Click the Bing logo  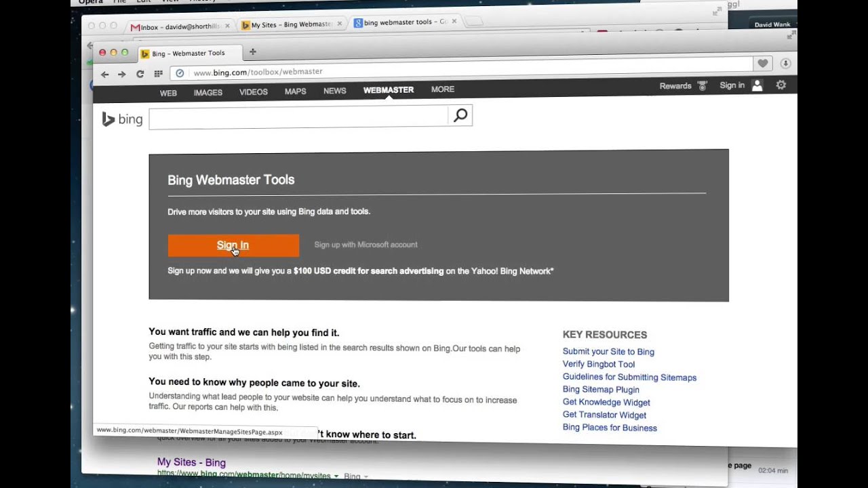point(122,119)
